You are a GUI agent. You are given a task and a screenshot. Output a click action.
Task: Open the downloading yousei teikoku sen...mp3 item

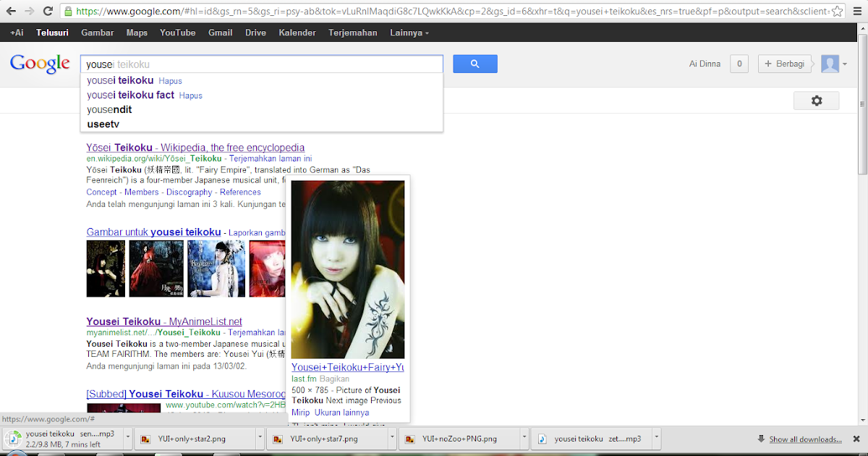pos(64,439)
